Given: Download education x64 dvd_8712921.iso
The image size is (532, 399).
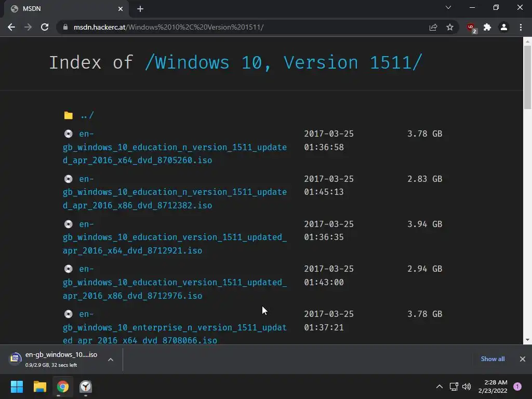Looking at the screenshot, I should coord(175,237).
